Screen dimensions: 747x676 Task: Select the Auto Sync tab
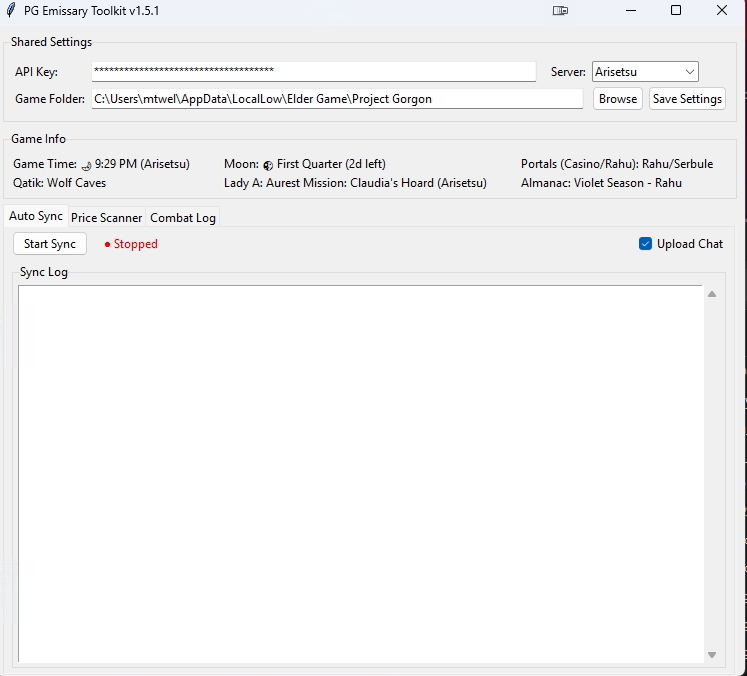(x=36, y=217)
